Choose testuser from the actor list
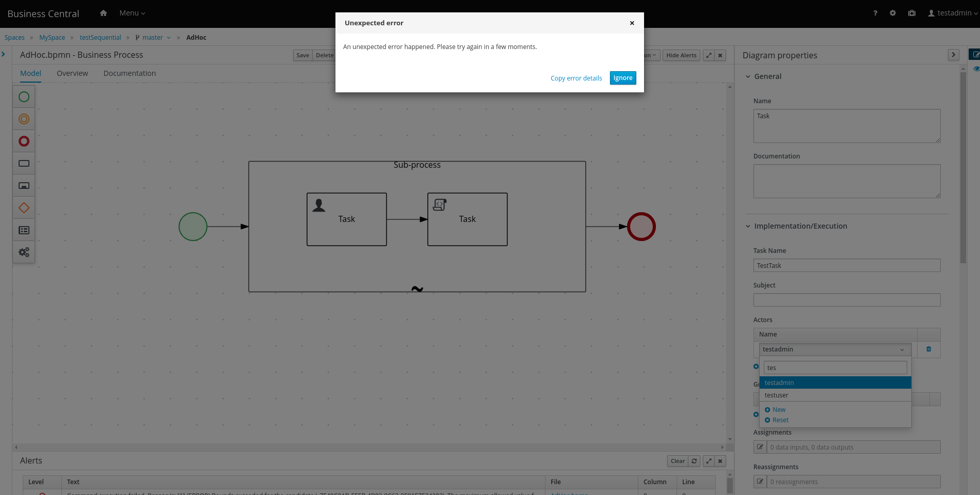Viewport: 980px width, 495px height. point(835,395)
